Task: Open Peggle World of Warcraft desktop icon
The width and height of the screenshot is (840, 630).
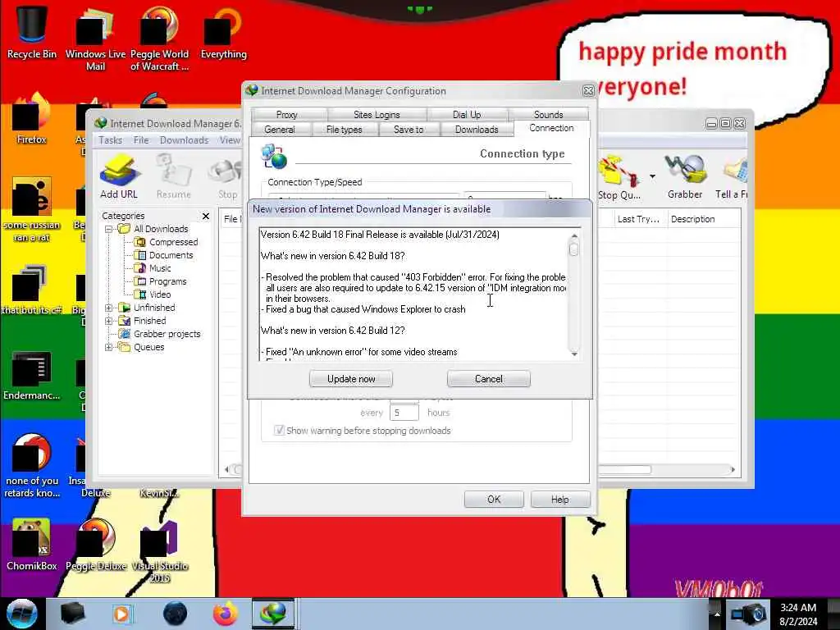Action: point(159,39)
